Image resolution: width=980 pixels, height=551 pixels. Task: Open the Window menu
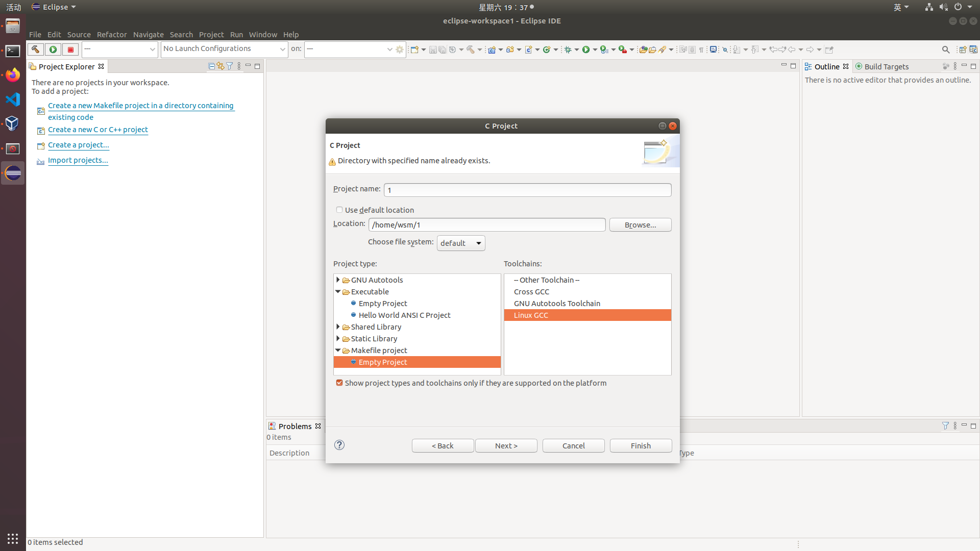click(x=263, y=35)
